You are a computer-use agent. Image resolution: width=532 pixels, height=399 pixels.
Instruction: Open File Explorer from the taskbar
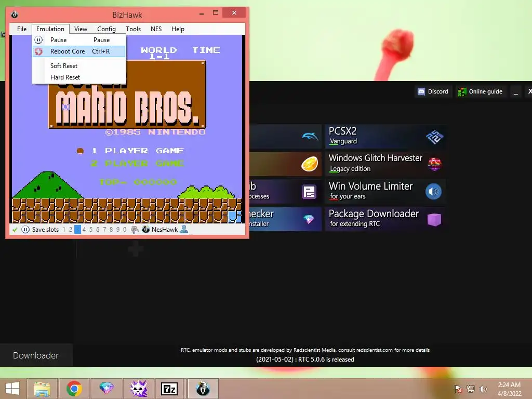click(42, 389)
